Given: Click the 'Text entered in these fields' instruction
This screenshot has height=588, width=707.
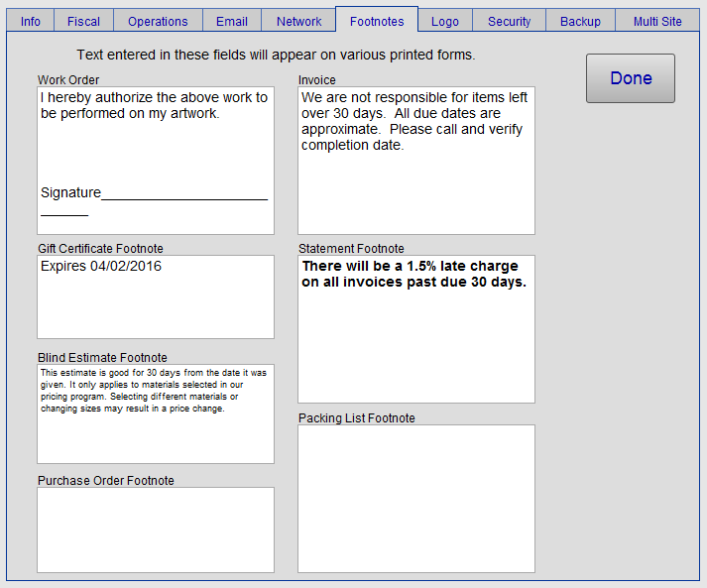Looking at the screenshot, I should point(276,55).
